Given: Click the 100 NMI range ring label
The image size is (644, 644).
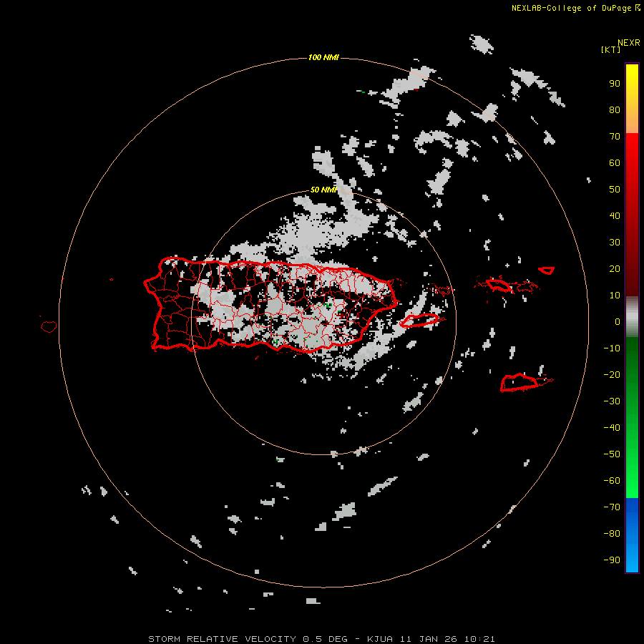Looking at the screenshot, I should [323, 57].
